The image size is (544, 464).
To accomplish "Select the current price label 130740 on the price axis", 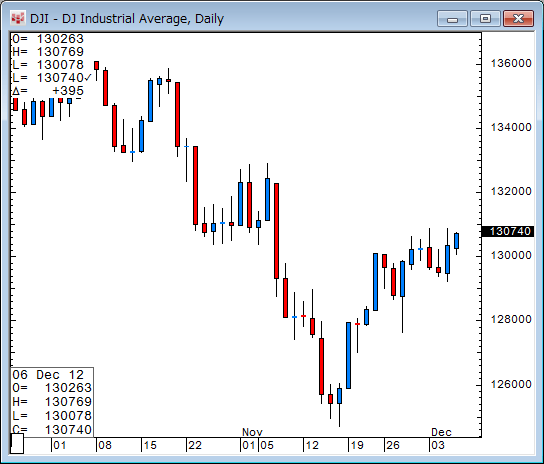I will pyautogui.click(x=508, y=231).
